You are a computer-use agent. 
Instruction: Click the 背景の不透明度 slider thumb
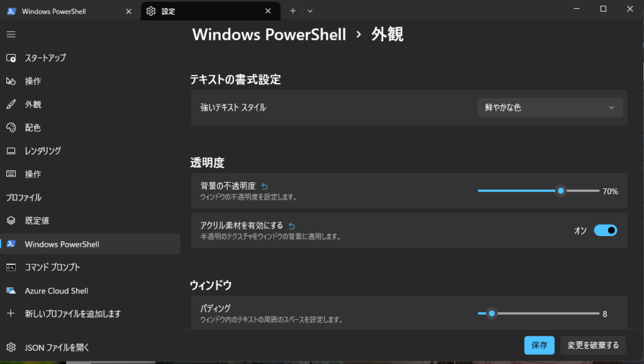click(x=560, y=191)
